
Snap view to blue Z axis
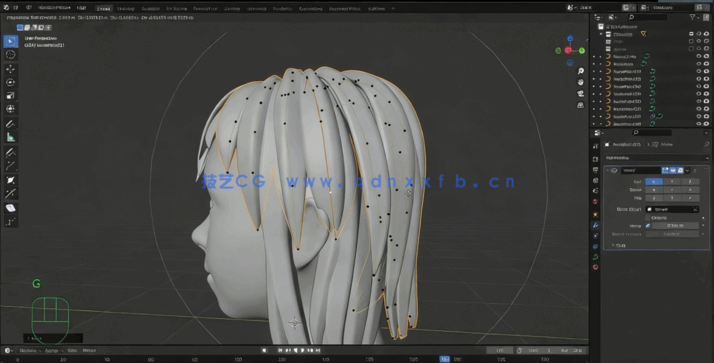[x=570, y=39]
